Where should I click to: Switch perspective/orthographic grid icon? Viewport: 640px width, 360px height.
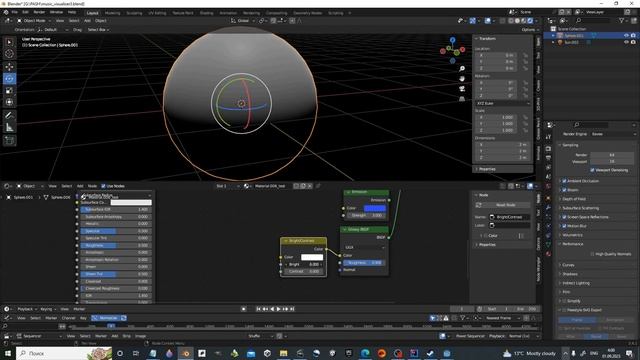click(x=462, y=99)
